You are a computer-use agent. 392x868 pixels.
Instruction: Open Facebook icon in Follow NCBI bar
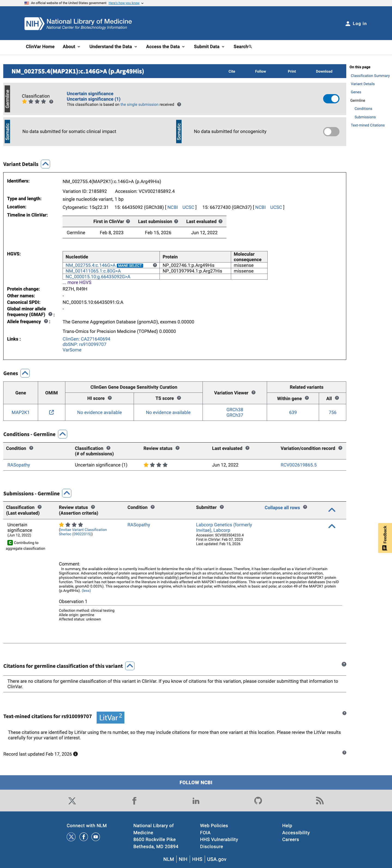134,801
